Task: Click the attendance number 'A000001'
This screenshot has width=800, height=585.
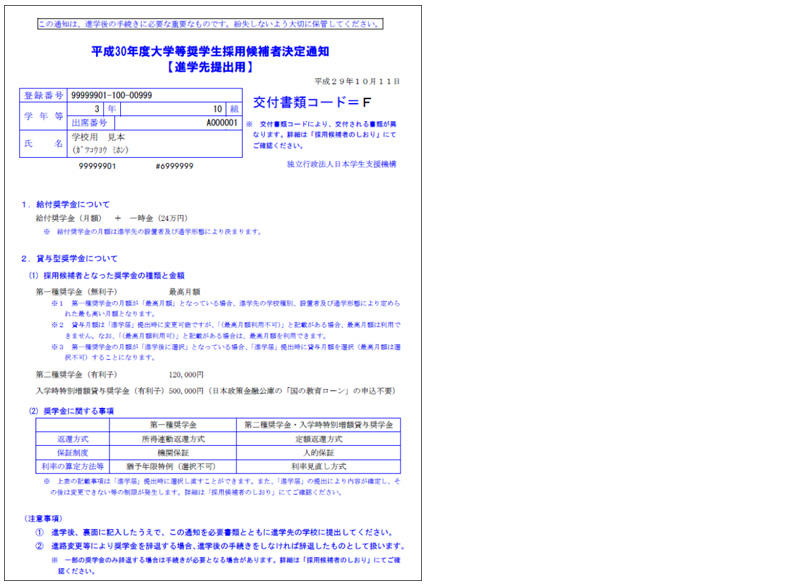Action: click(222, 123)
